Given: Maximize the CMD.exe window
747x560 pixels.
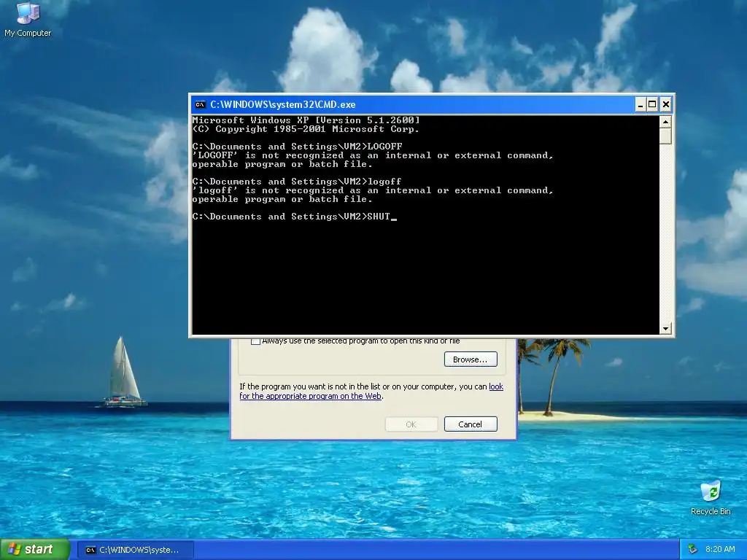Looking at the screenshot, I should click(653, 104).
